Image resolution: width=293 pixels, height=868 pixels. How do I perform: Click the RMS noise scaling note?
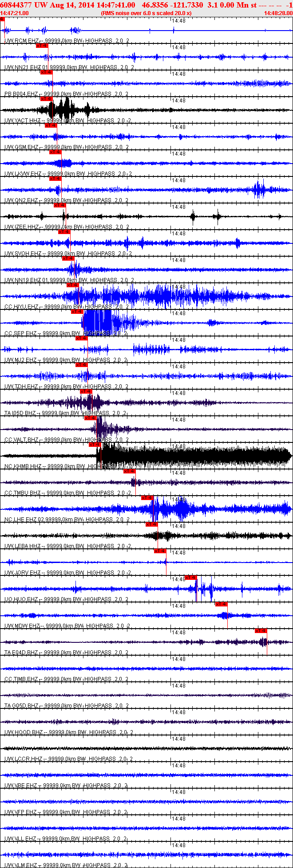coord(146,13)
